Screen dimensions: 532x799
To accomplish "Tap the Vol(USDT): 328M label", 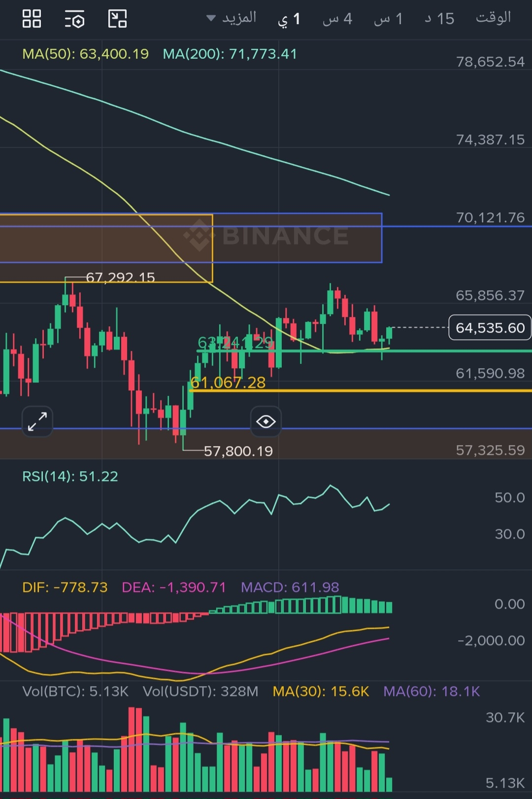I will point(200,692).
